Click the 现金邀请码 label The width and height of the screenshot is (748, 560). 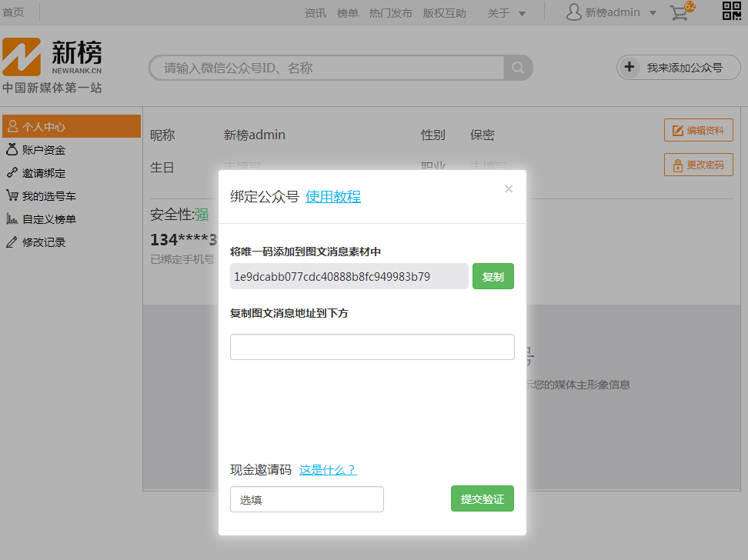coord(261,470)
